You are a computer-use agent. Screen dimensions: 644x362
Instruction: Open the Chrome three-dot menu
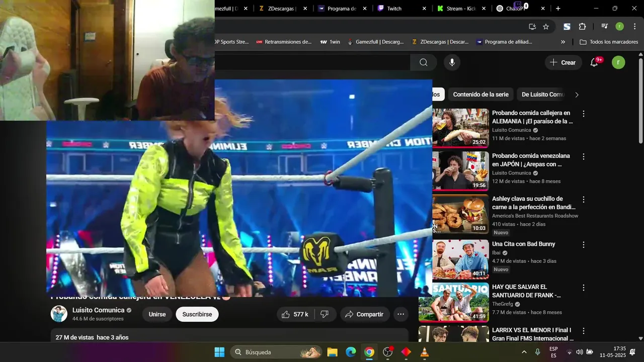634,27
